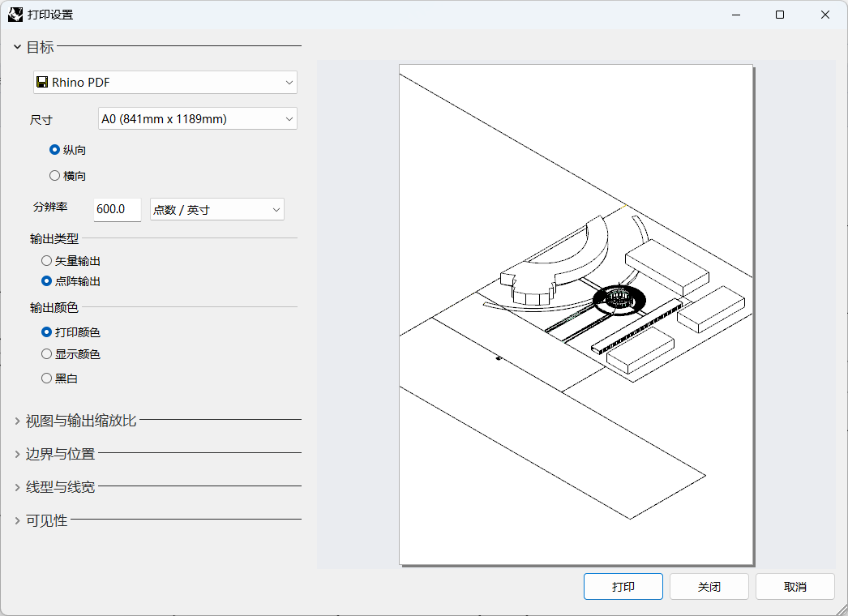Image resolution: width=848 pixels, height=616 pixels.
Task: Expand the 边界与位置 section
Action: pos(17,454)
